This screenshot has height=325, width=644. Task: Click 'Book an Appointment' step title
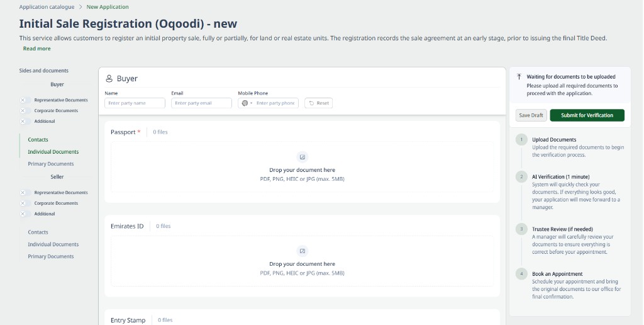(x=557, y=274)
